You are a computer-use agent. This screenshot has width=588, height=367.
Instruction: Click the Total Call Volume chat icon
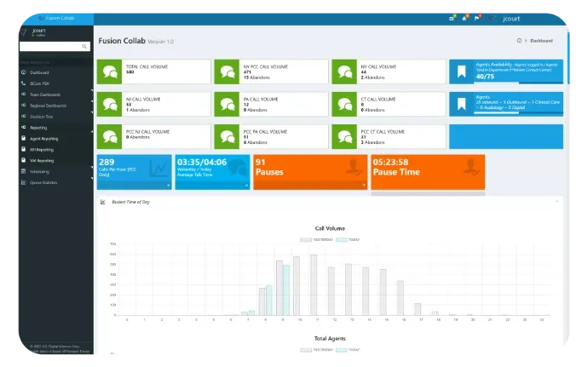click(x=109, y=72)
